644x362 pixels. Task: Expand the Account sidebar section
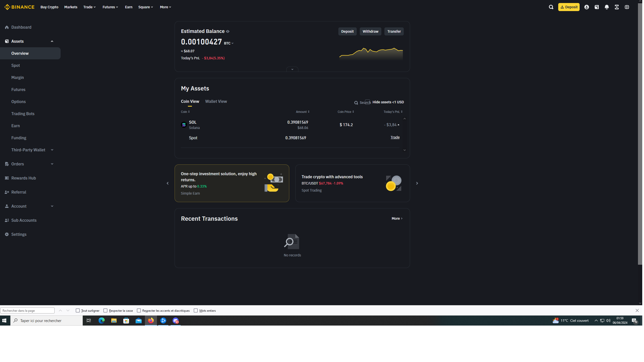(x=52, y=206)
